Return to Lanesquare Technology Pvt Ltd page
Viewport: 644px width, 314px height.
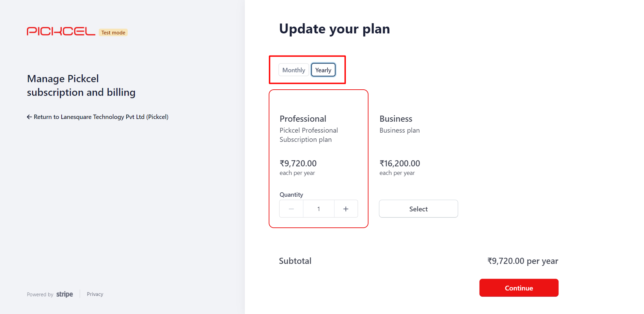[101, 117]
